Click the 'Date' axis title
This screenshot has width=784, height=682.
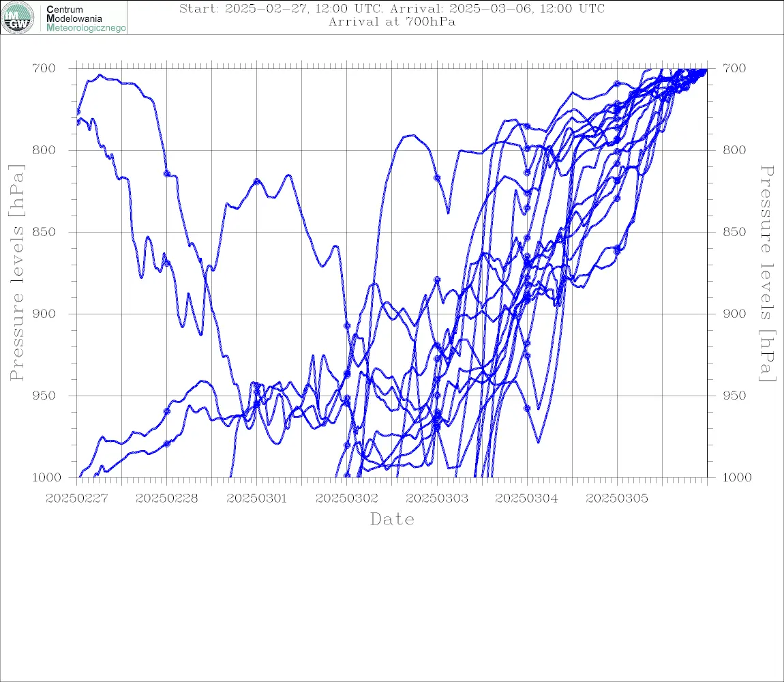coord(393,520)
